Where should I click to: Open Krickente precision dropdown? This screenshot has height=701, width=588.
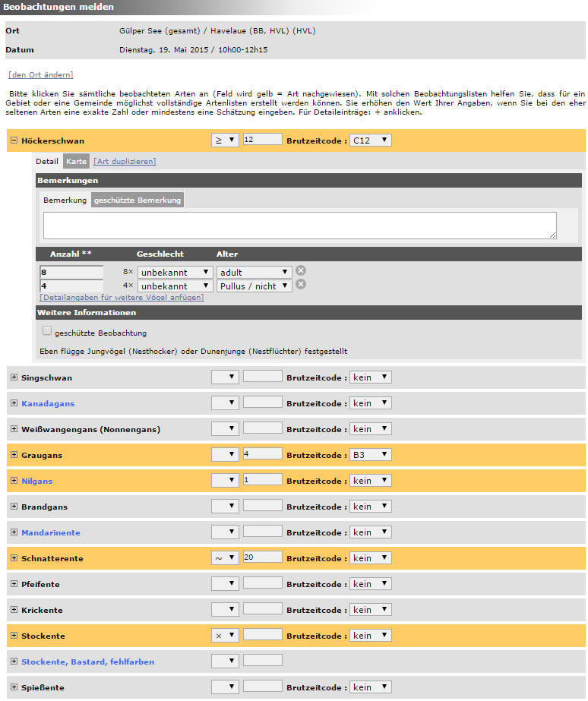click(x=225, y=610)
